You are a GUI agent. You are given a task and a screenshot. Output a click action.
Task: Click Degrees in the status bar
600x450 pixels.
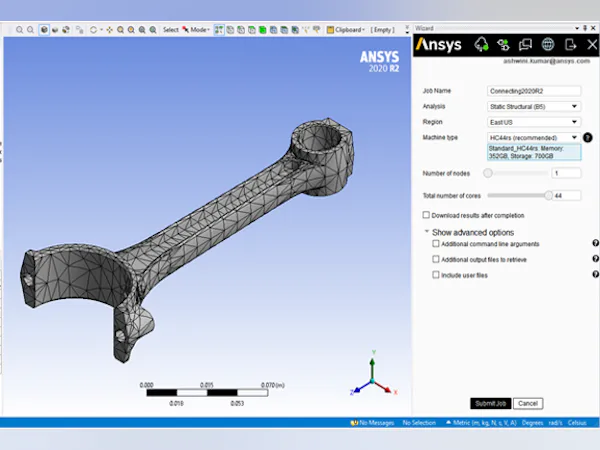tap(532, 423)
